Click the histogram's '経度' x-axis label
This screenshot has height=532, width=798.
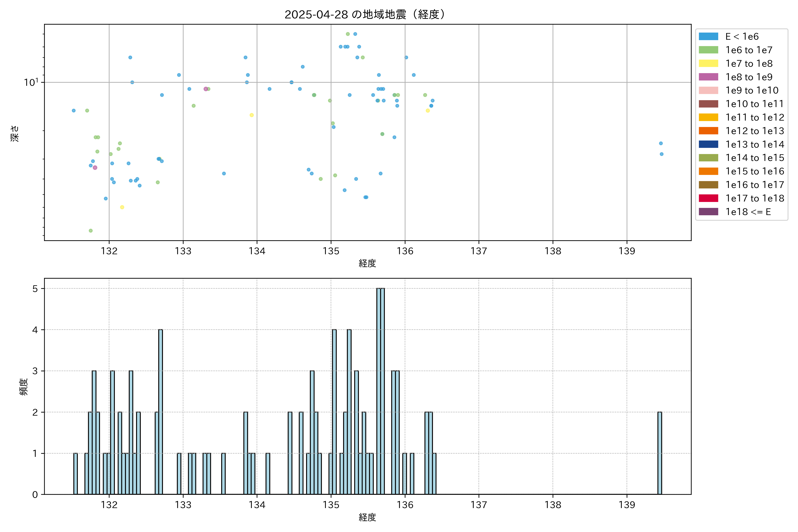(x=367, y=517)
